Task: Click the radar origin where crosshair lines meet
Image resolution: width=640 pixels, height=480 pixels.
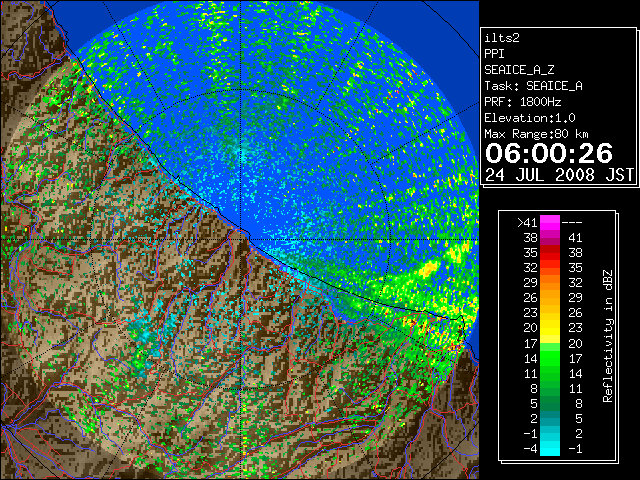Action: (241, 240)
